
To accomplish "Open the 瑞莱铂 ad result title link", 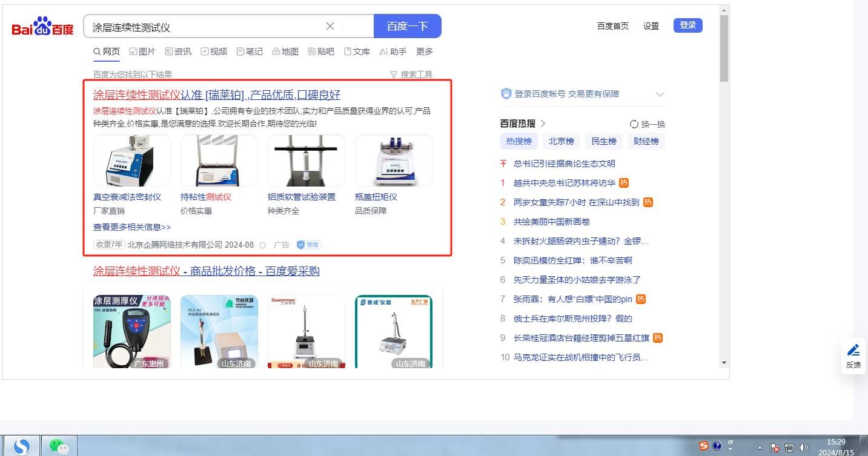I will click(x=217, y=94).
